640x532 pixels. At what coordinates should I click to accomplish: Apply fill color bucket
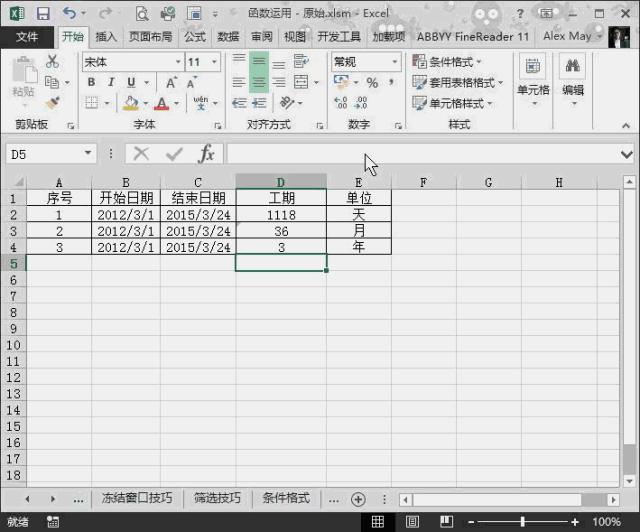(x=131, y=103)
